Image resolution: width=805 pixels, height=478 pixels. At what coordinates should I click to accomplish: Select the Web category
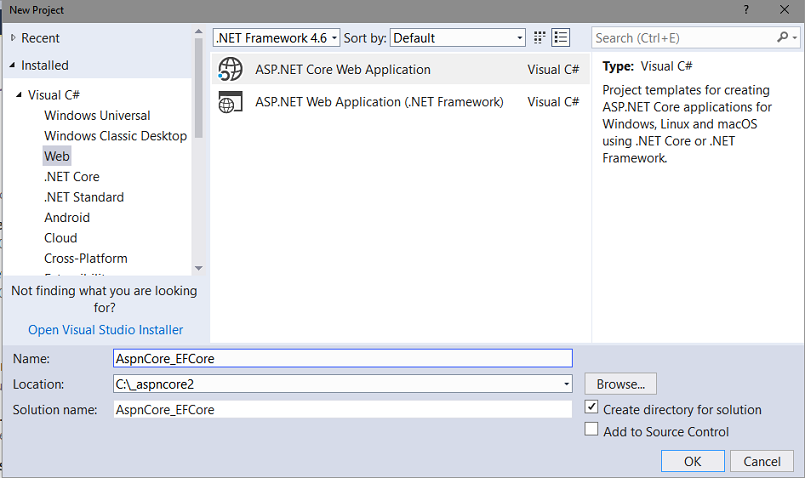pyautogui.click(x=56, y=156)
